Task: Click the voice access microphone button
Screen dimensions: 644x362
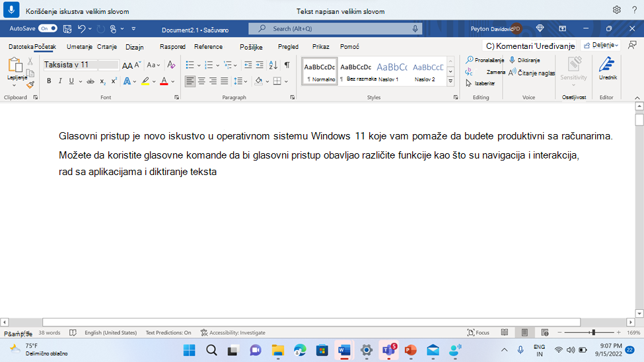Action: 11,10
